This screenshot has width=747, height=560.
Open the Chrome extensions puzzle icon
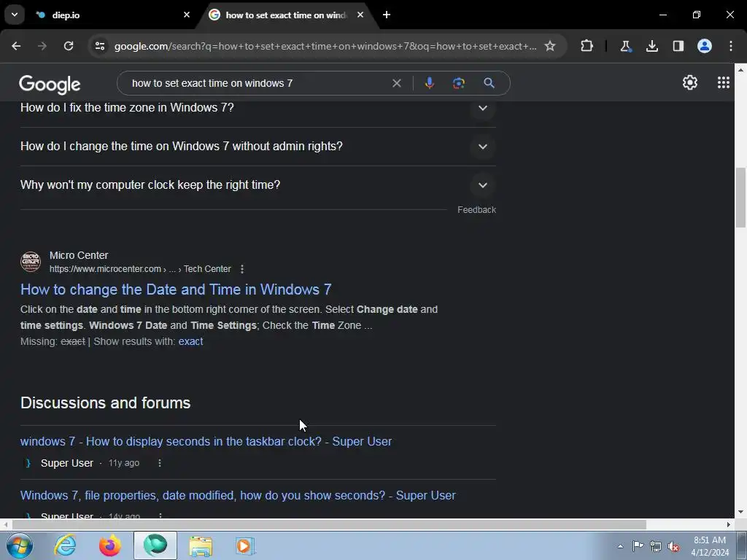coord(587,46)
